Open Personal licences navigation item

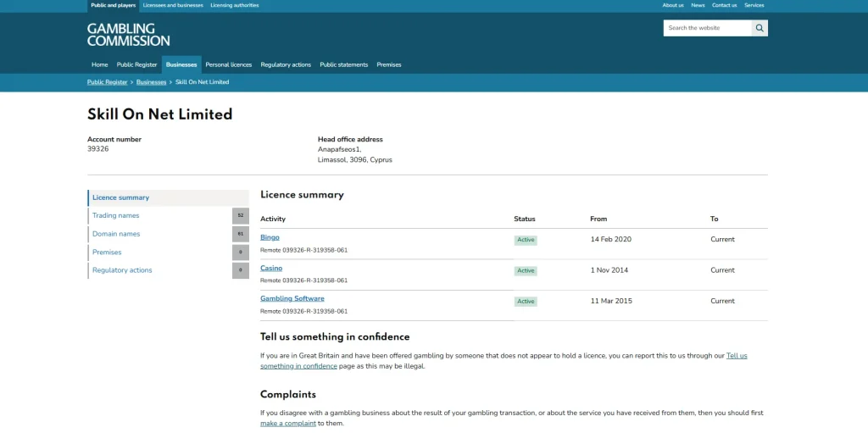coord(229,64)
